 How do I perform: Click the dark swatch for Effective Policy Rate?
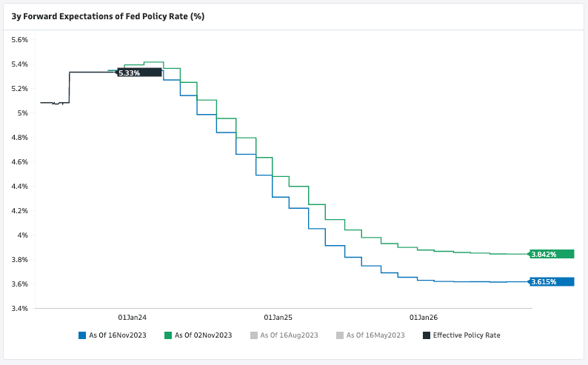pos(427,335)
